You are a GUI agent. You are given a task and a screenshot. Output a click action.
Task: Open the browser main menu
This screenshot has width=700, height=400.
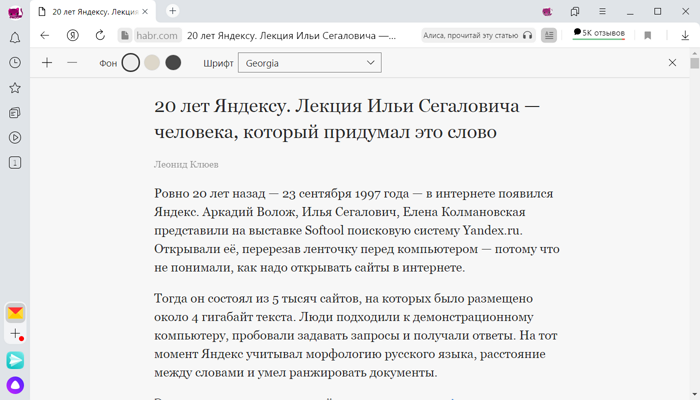pos(602,12)
